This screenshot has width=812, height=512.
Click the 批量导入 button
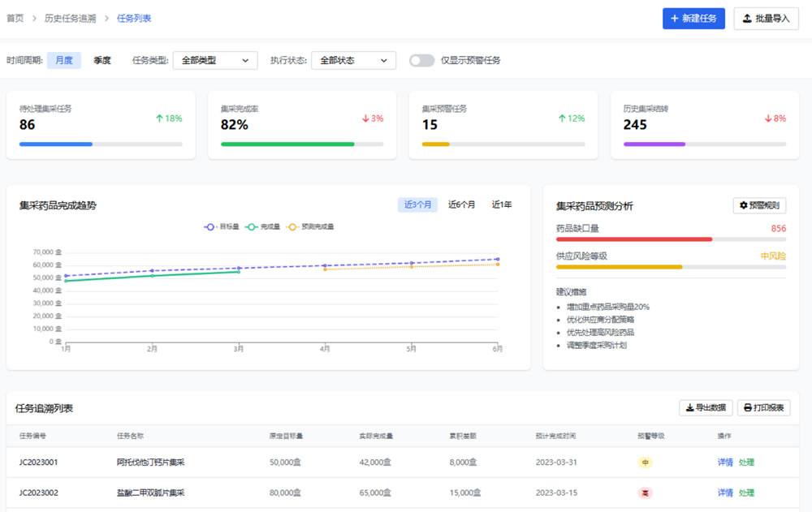pyautogui.click(x=766, y=19)
